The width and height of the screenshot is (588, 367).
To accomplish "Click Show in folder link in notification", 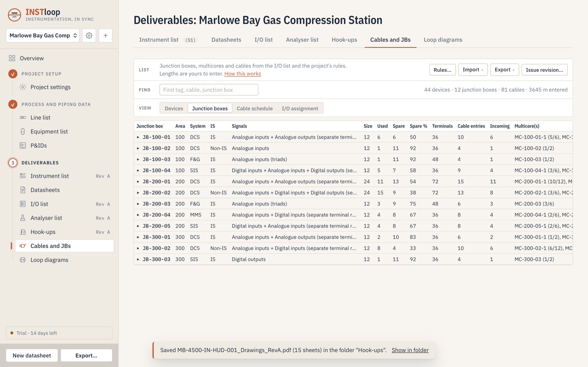I will 410,350.
